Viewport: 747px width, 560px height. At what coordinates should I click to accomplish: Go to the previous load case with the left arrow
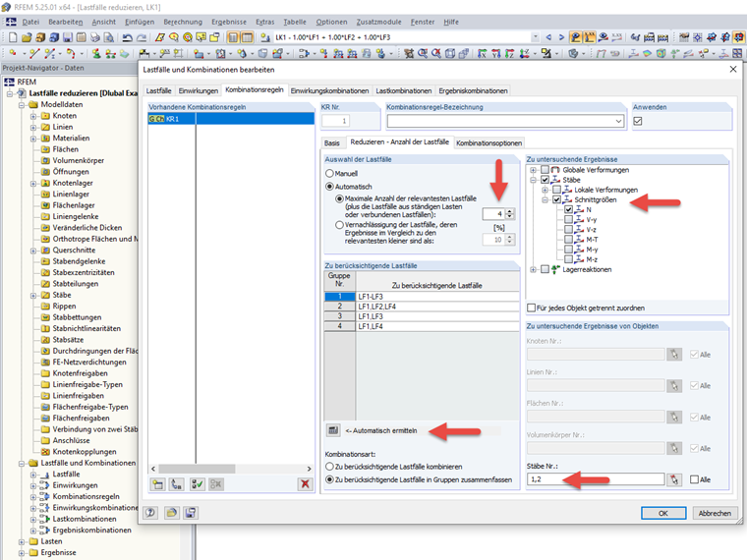(x=548, y=37)
